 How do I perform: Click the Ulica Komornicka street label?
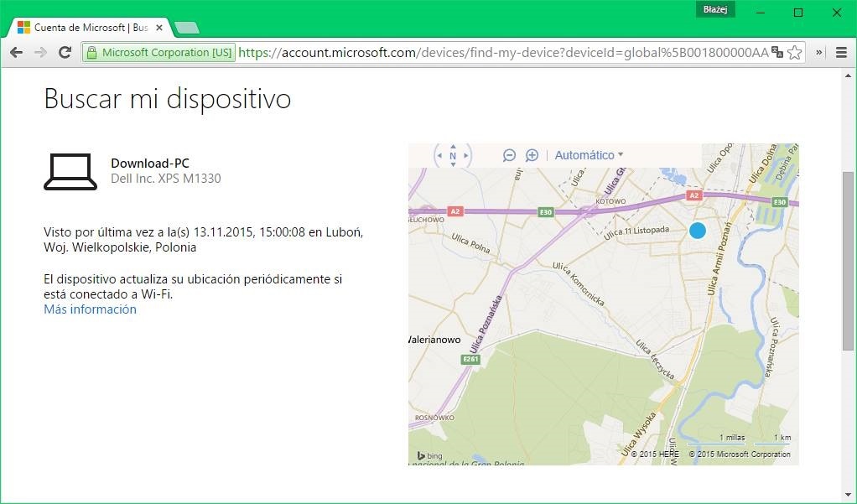tap(579, 283)
